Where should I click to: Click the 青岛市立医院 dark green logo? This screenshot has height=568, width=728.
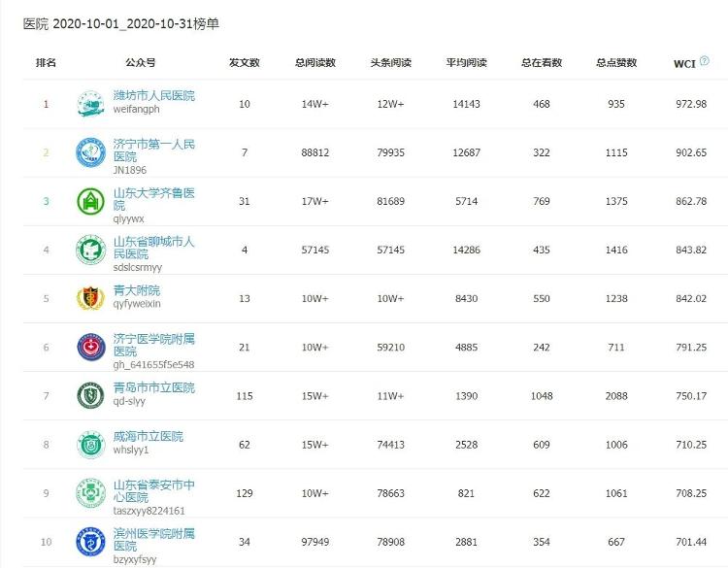click(90, 395)
